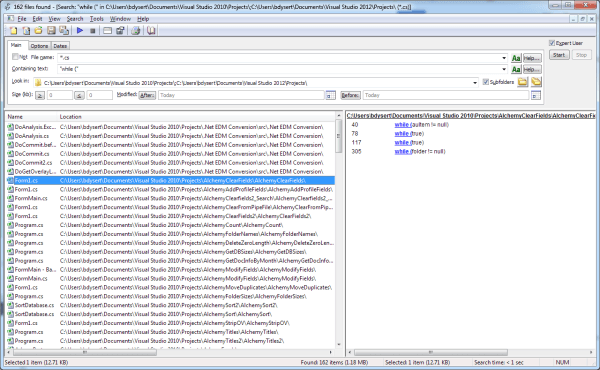Click the Aa icon for File name
Image resolution: width=600 pixels, height=370 pixels.
point(516,58)
